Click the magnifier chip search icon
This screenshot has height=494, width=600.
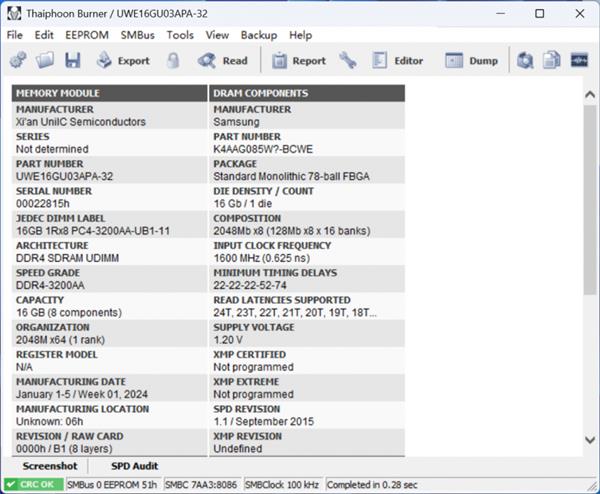pos(525,60)
